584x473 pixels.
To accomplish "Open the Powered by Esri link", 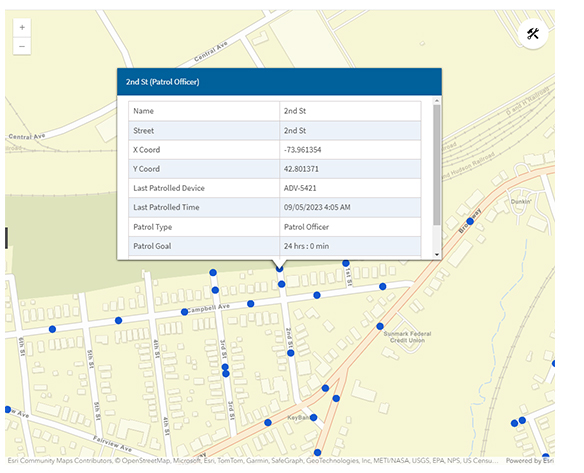I will [x=530, y=461].
